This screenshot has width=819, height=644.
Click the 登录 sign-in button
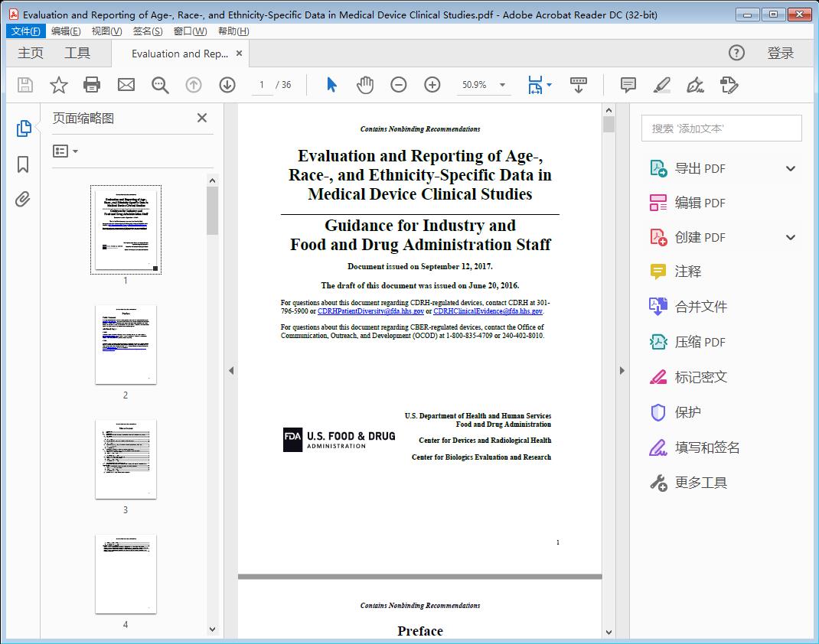click(x=781, y=54)
